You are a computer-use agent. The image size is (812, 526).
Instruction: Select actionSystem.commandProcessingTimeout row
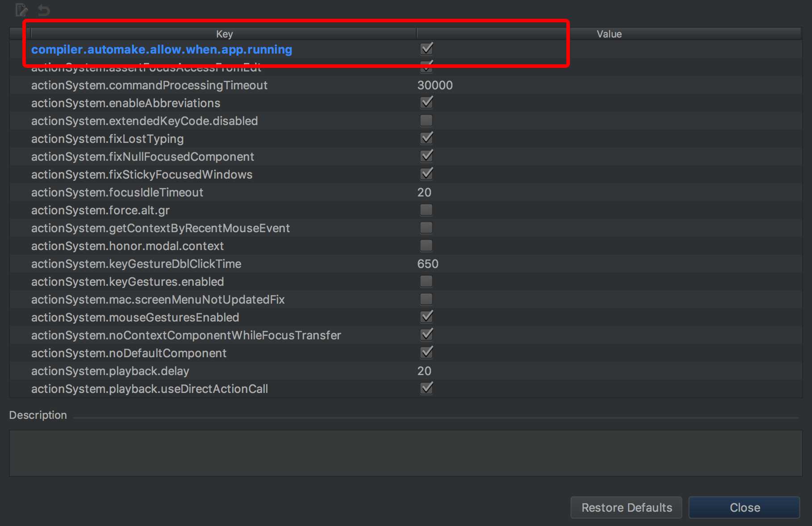tap(406, 85)
